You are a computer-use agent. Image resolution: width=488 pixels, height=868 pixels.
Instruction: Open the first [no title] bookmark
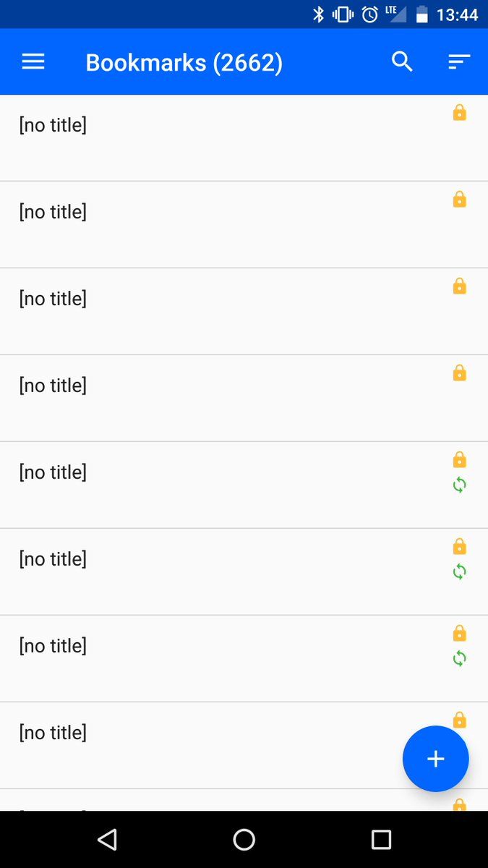pos(53,125)
